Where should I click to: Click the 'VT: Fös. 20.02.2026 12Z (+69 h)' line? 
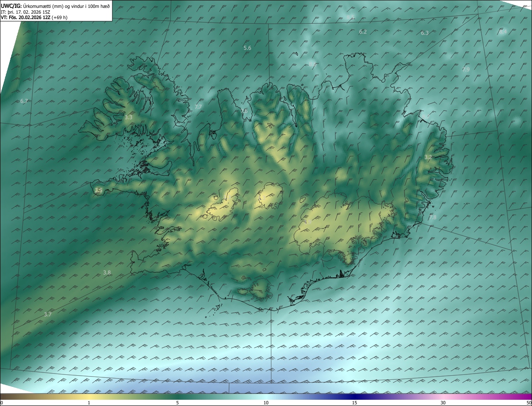34,17
